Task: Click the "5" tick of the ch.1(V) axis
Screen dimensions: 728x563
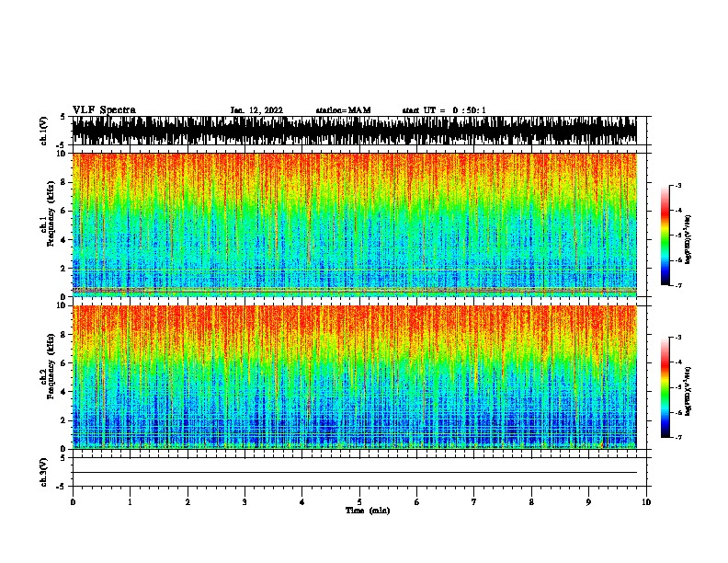Action: (63, 117)
